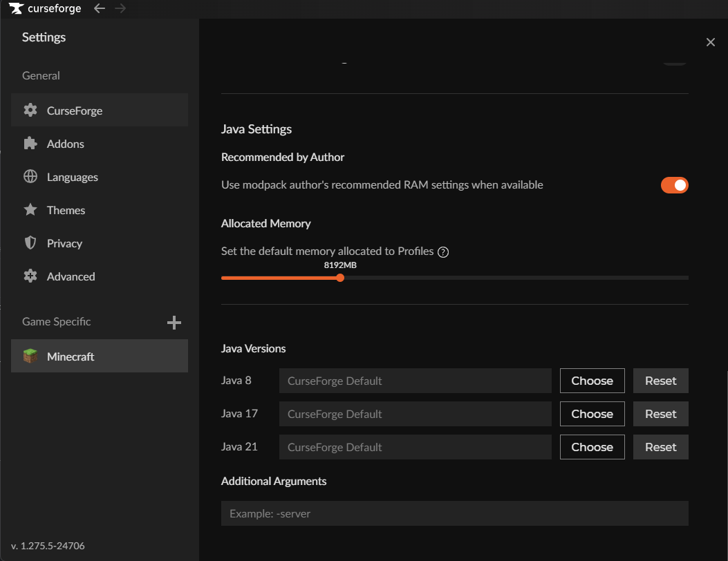728x561 pixels.
Task: Choose a Java 8 installation
Action: click(x=592, y=381)
